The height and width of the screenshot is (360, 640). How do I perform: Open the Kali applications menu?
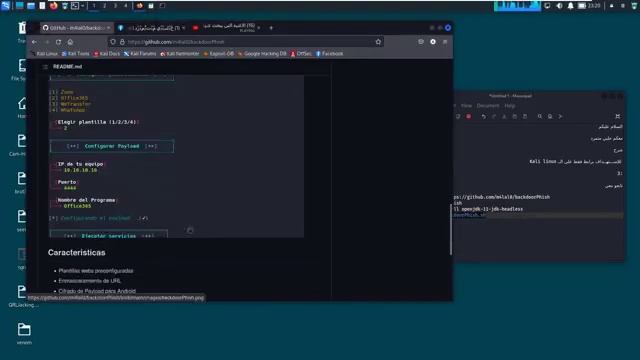[x=5, y=6]
